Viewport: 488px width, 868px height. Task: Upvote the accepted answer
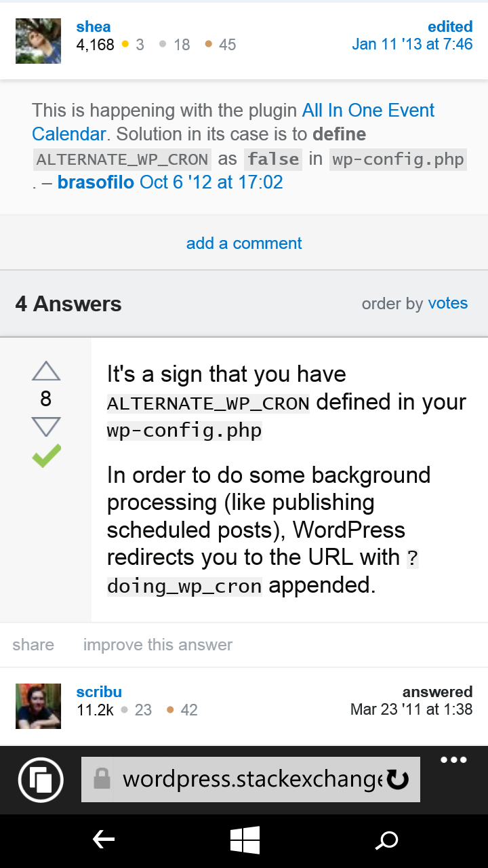[x=46, y=371]
